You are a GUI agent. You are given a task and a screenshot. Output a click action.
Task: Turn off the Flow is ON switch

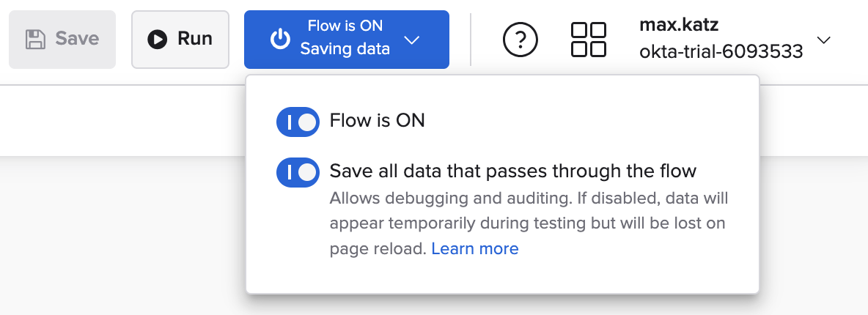pyautogui.click(x=298, y=122)
